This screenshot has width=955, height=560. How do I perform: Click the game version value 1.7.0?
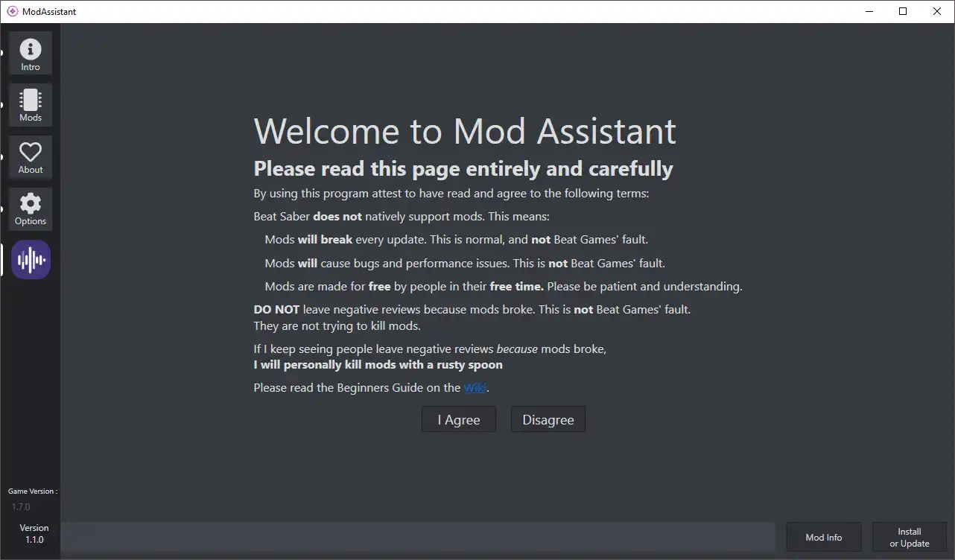[x=21, y=506]
